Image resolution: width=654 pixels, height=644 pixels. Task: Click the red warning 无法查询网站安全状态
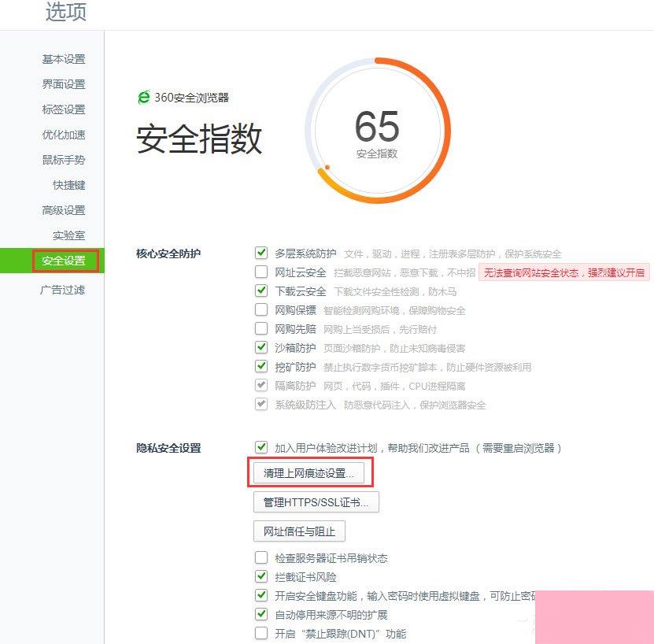click(x=564, y=272)
